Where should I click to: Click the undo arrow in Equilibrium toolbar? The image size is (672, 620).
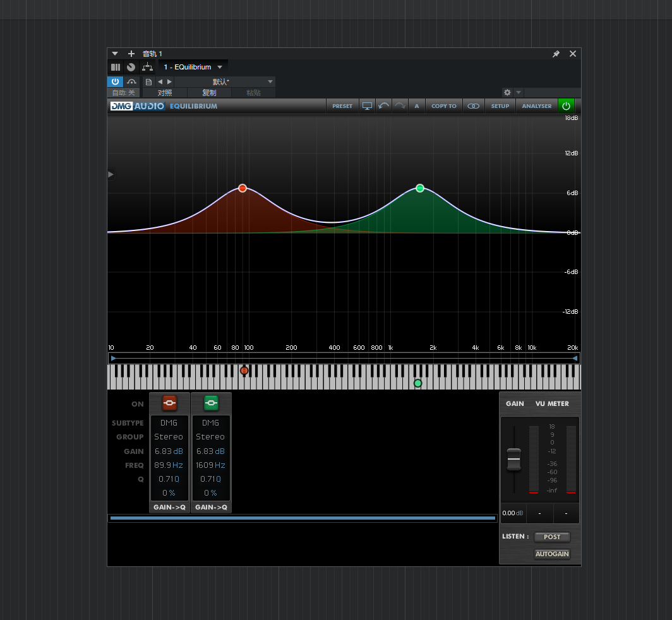(x=383, y=106)
